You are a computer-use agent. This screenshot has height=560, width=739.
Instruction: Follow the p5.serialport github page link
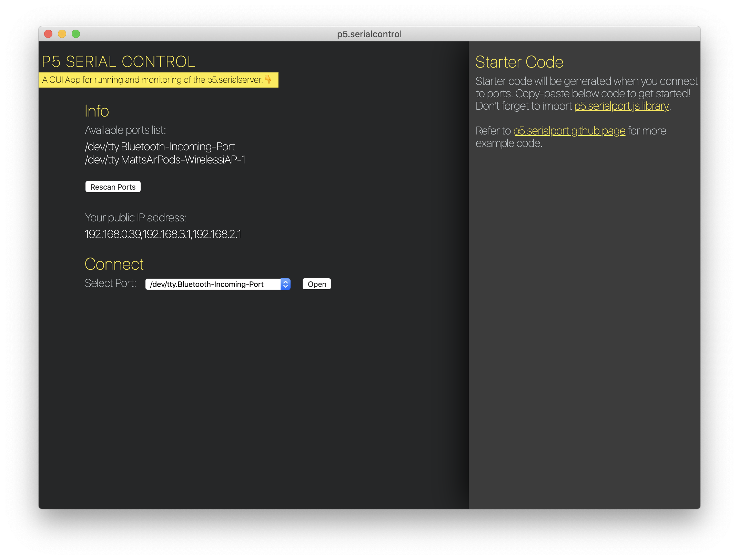(x=569, y=131)
